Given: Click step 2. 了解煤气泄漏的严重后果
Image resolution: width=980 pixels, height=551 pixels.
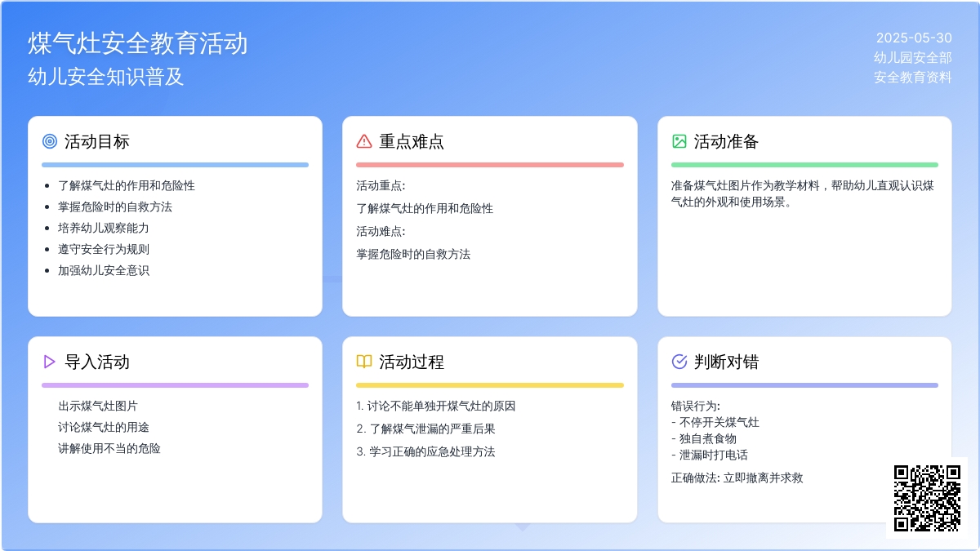Looking at the screenshot, I should pos(425,429).
